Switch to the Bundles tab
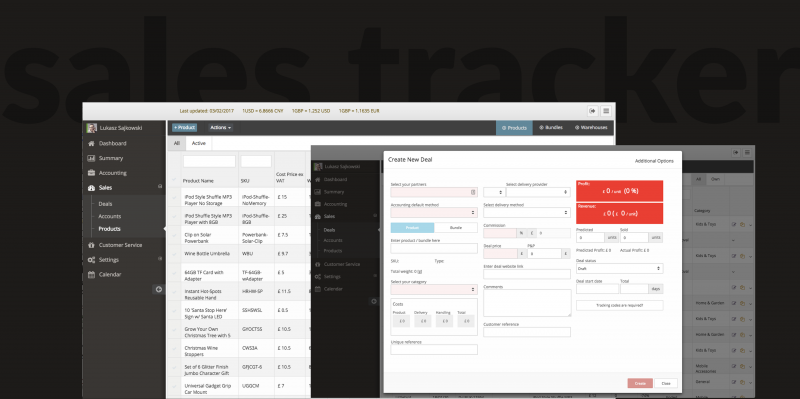The height and width of the screenshot is (399, 800). pyautogui.click(x=551, y=128)
